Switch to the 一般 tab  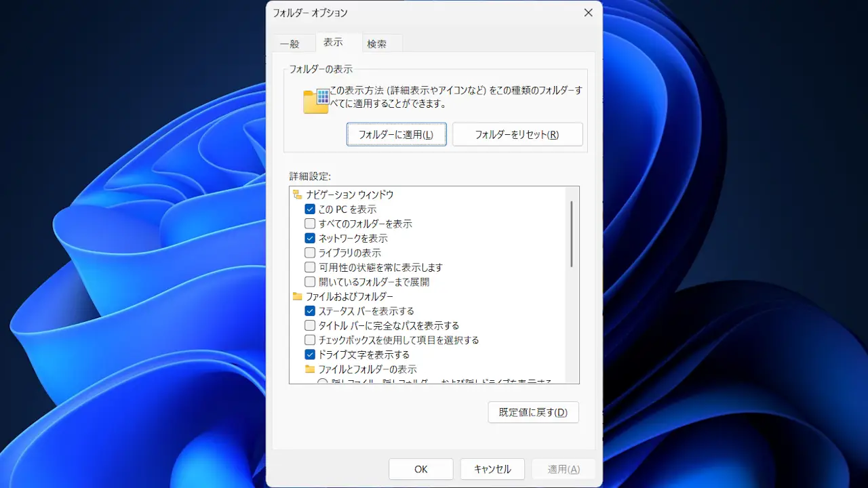click(x=290, y=43)
